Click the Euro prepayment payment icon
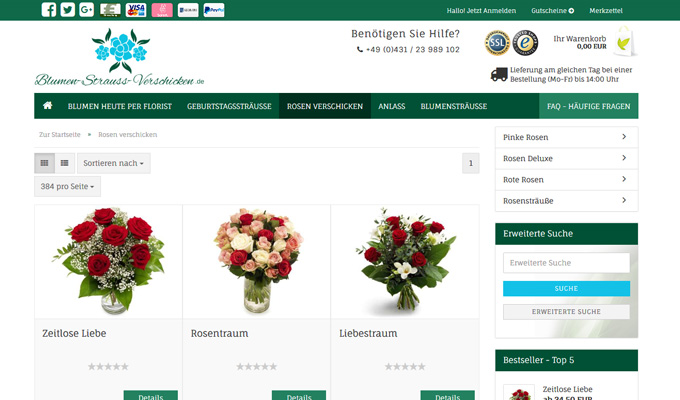 [110, 10]
